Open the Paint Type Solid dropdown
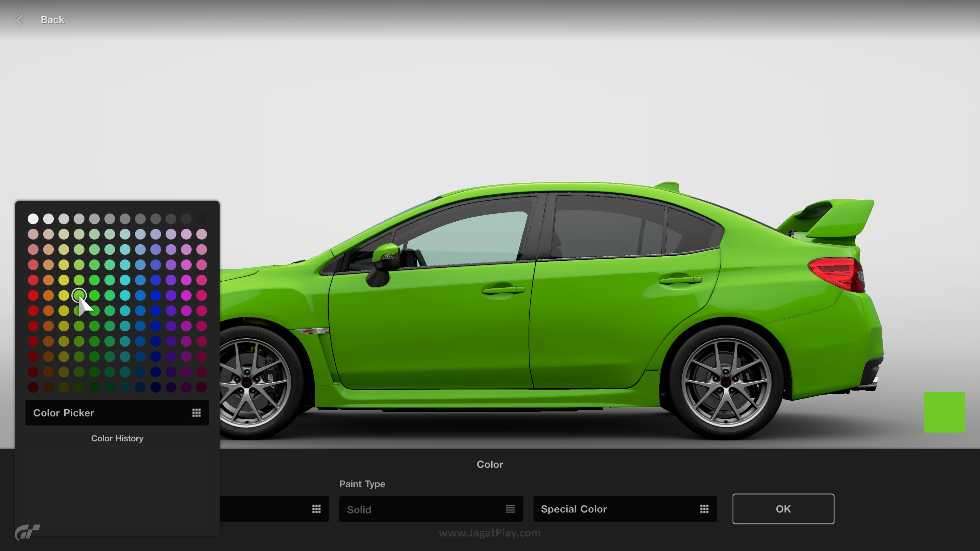Image resolution: width=980 pixels, height=551 pixels. coord(431,509)
